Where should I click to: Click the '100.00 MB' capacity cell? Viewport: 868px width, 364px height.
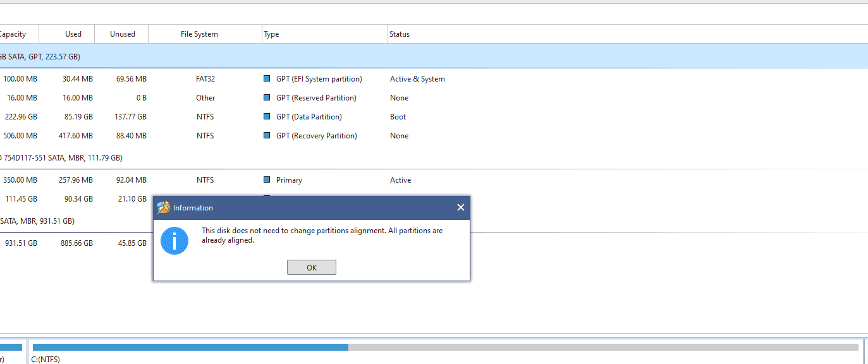20,79
